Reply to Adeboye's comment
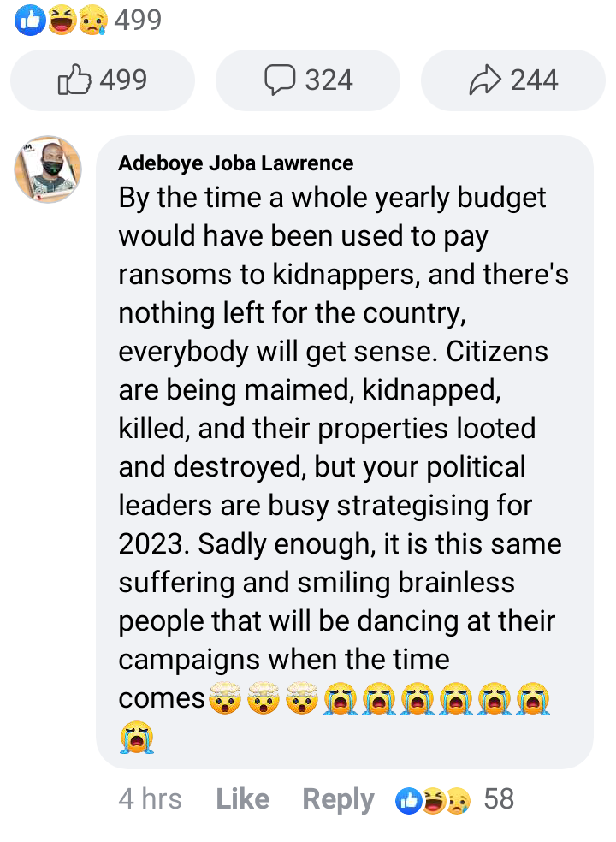This screenshot has width=616, height=842. tap(338, 799)
